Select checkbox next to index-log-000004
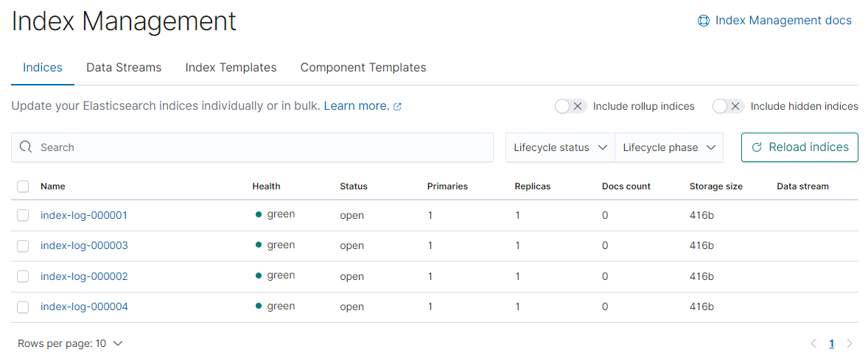868x361 pixels. (x=23, y=306)
